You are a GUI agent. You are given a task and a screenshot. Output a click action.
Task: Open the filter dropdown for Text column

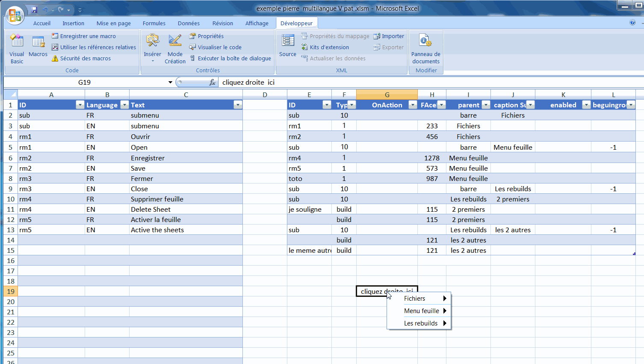(238, 105)
